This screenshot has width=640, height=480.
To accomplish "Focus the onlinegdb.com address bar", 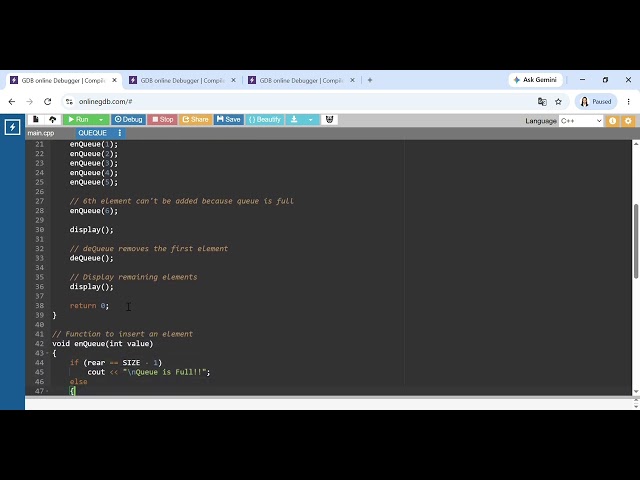I will pyautogui.click(x=302, y=102).
